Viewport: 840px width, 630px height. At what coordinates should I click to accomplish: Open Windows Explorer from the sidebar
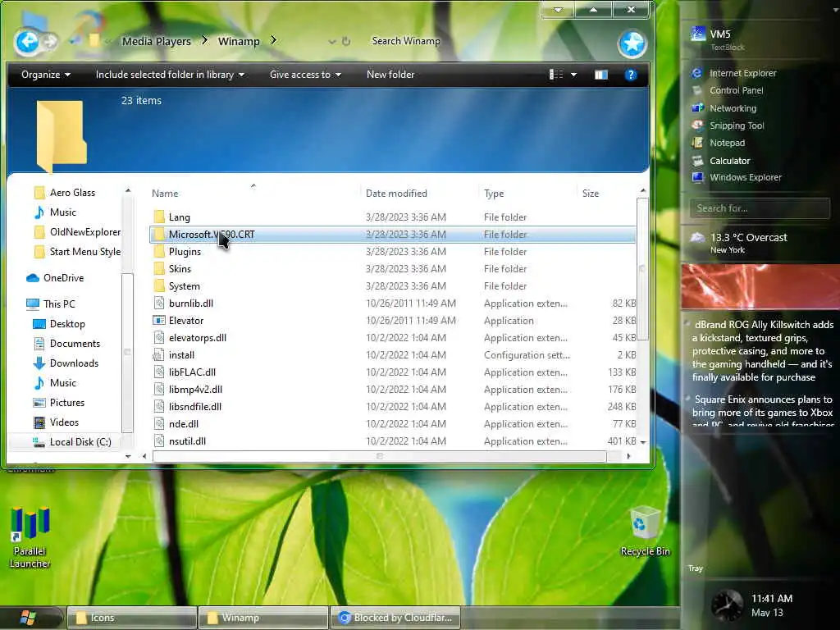coord(745,177)
